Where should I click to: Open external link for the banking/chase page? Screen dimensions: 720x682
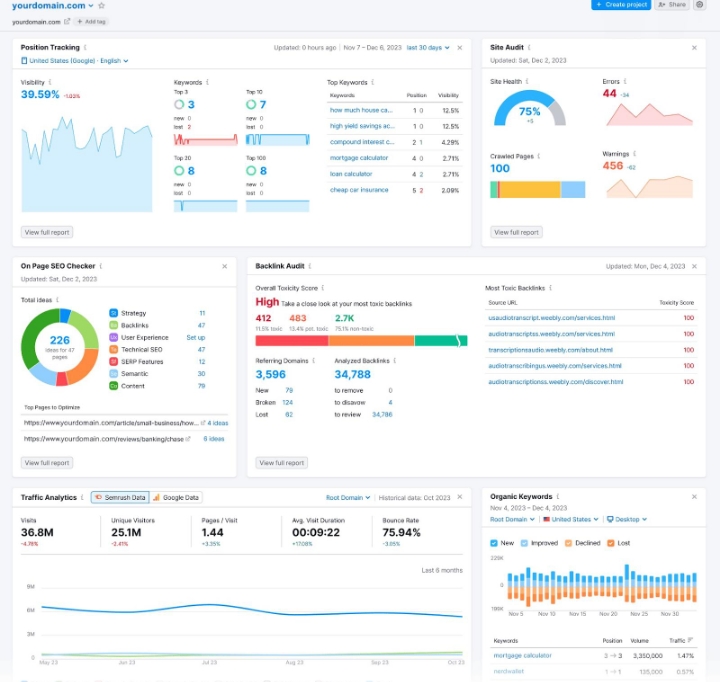coord(188,439)
